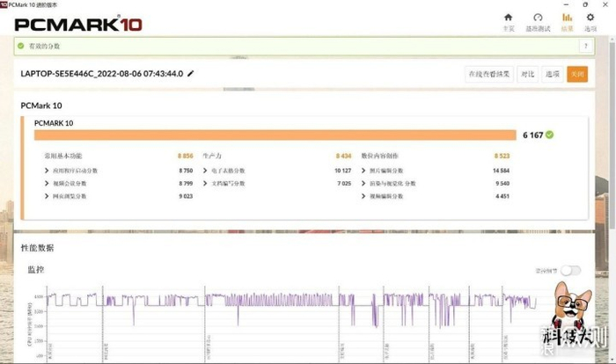
Task: Click the overall score 6 167
Action: [x=532, y=135]
